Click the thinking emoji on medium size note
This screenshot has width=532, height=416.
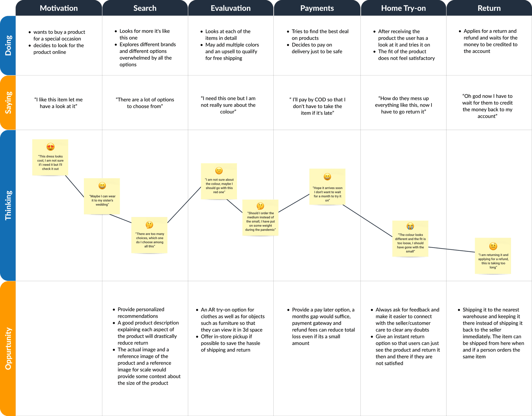coord(260,206)
